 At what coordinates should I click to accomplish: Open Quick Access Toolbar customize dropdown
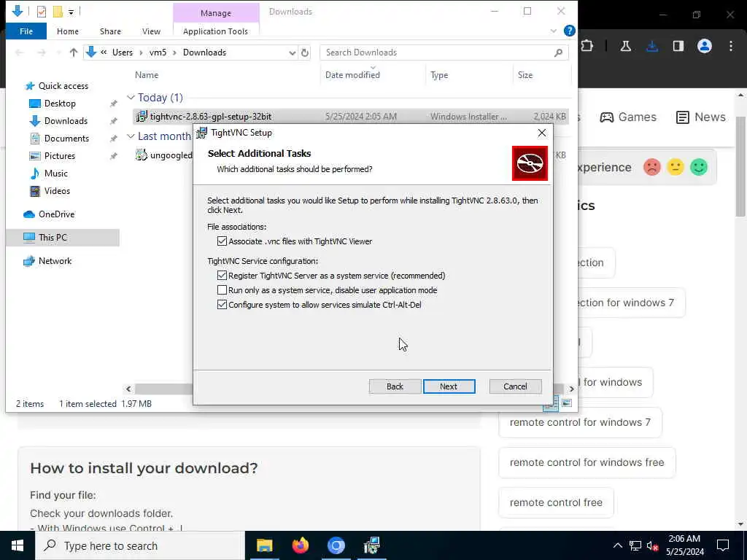[71, 12]
